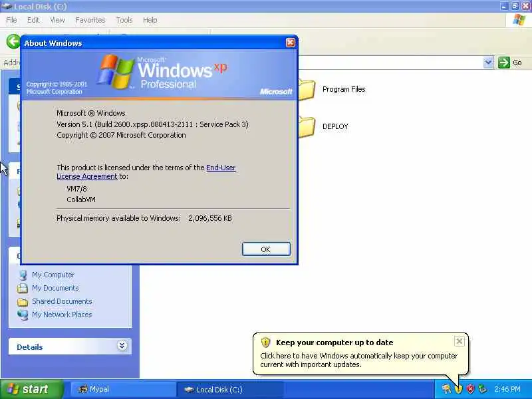Viewport: 532px width, 399px height.
Task: Click the green Back arrow button
Action: [x=13, y=42]
